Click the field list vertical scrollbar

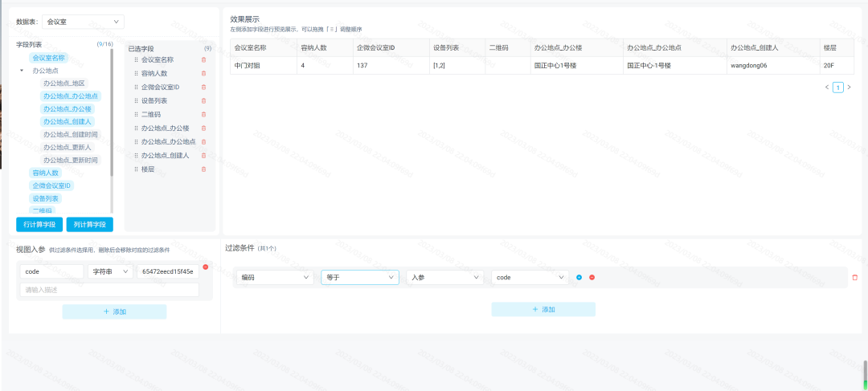[x=112, y=113]
